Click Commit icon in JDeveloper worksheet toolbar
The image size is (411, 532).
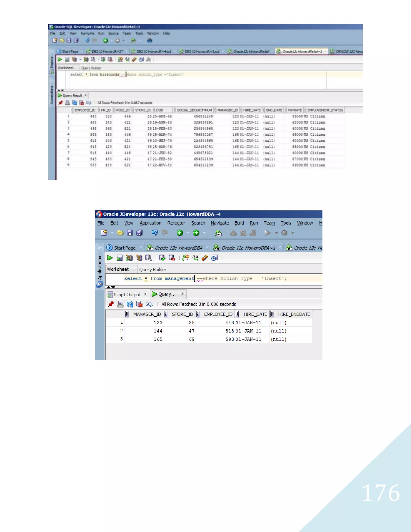(x=162, y=258)
